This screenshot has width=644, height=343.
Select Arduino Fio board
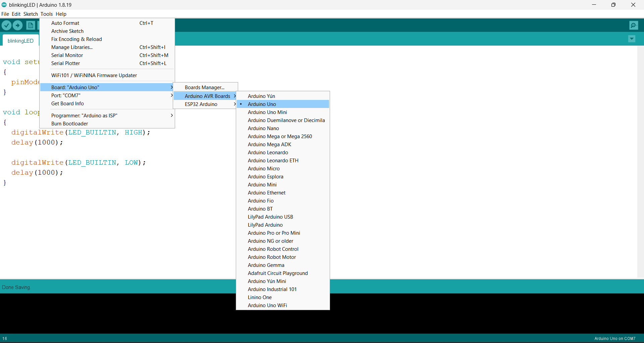pyautogui.click(x=283, y=201)
